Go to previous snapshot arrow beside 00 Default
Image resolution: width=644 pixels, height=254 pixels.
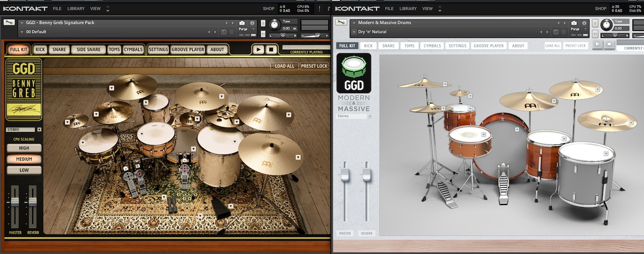tap(209, 32)
